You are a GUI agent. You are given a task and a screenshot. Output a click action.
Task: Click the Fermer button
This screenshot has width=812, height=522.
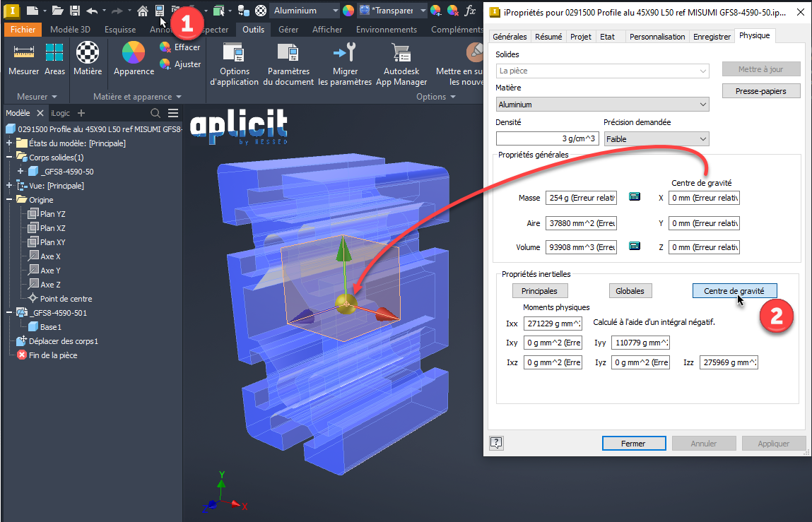(x=632, y=444)
